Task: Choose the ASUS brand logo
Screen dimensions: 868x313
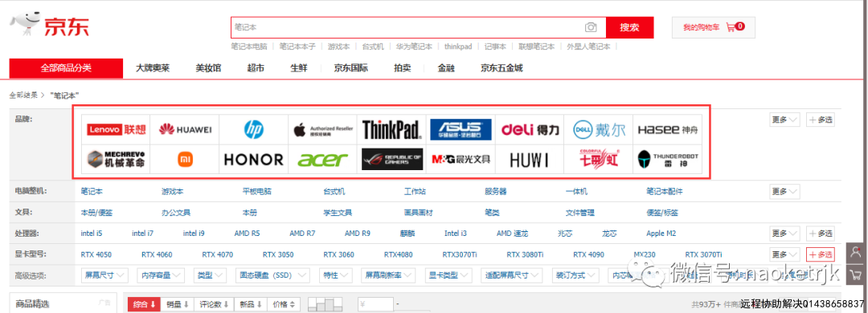Action: point(460,130)
